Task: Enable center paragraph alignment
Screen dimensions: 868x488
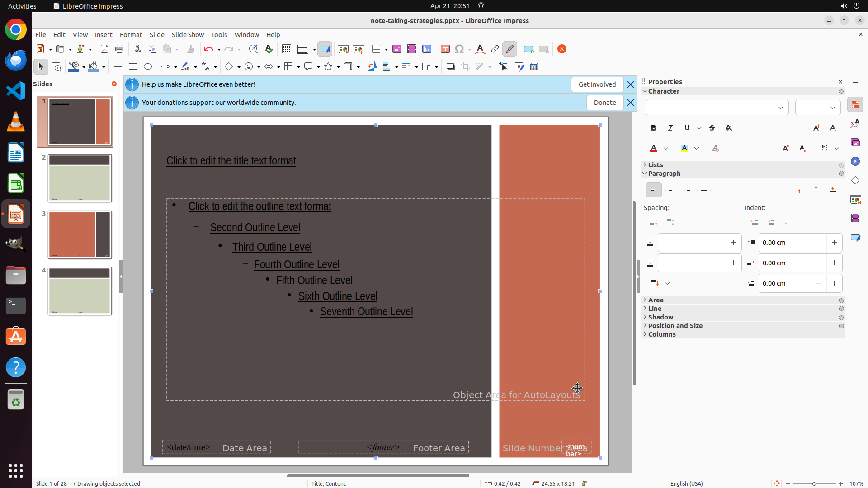Action: coord(670,190)
